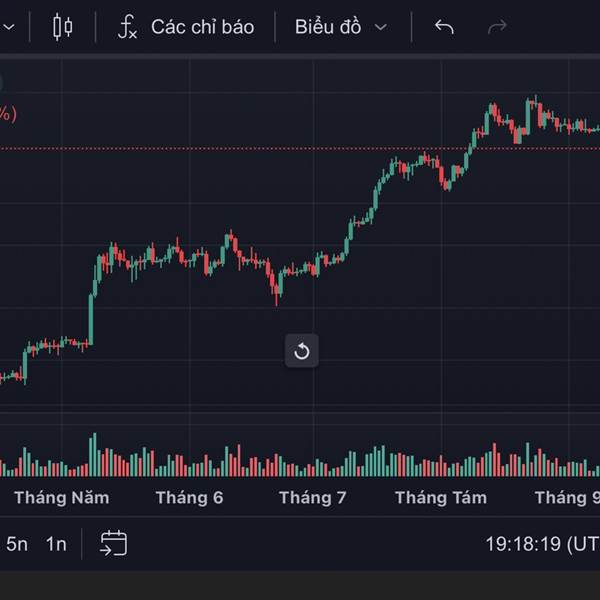Click the fx indicators icon

click(x=127, y=27)
